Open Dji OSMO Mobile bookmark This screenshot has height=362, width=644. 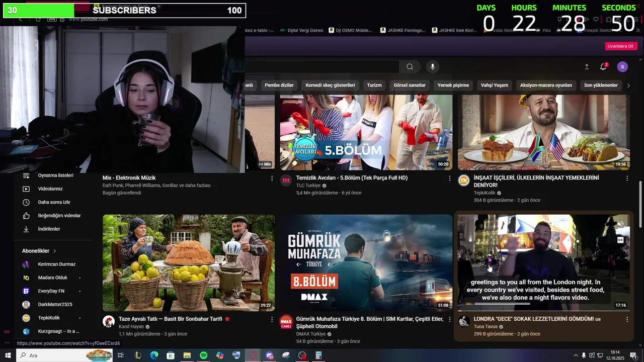pyautogui.click(x=350, y=30)
